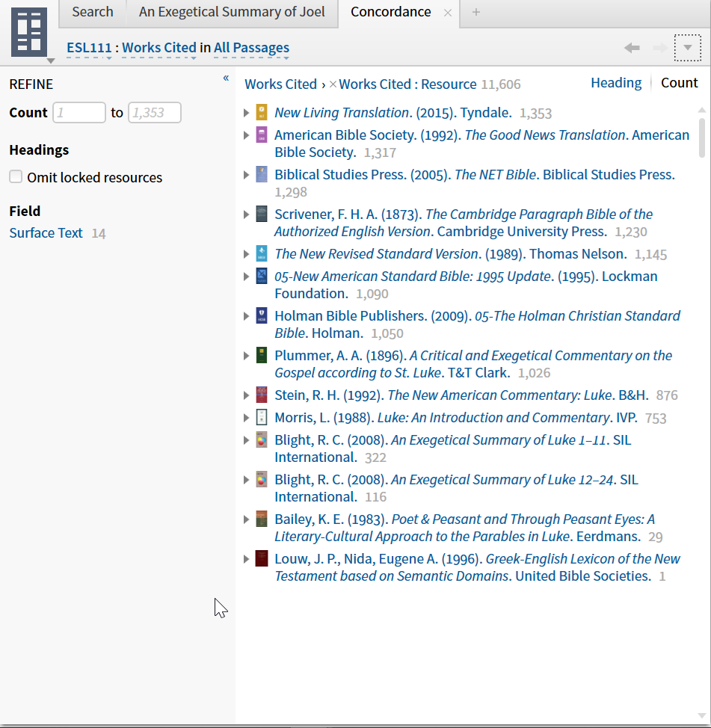711x728 pixels.
Task: Open The Holman Christian Standard Bible citation
Action: (478, 324)
